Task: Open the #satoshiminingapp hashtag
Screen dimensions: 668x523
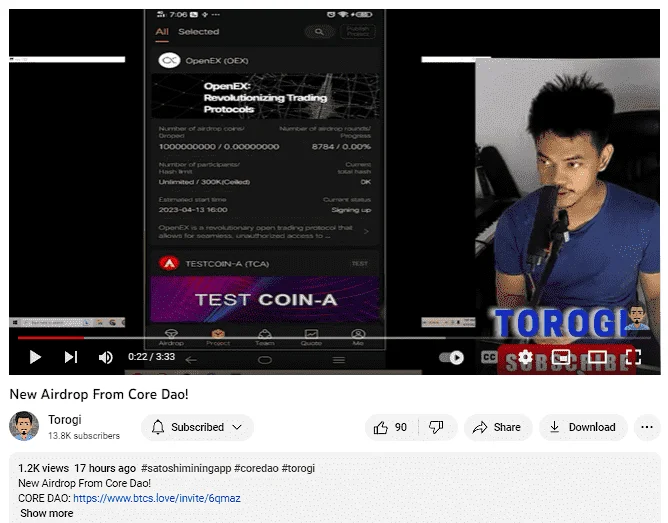Action: point(186,468)
